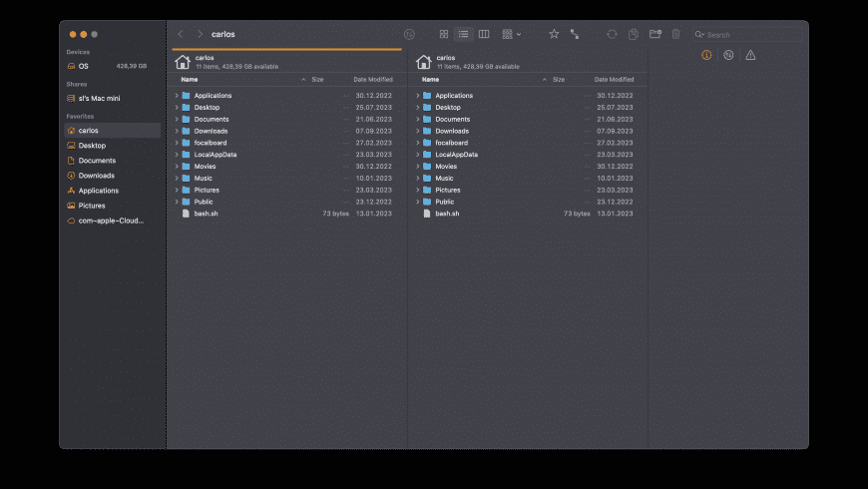868x489 pixels.
Task: Switch to column view mode
Action: pyautogui.click(x=484, y=34)
